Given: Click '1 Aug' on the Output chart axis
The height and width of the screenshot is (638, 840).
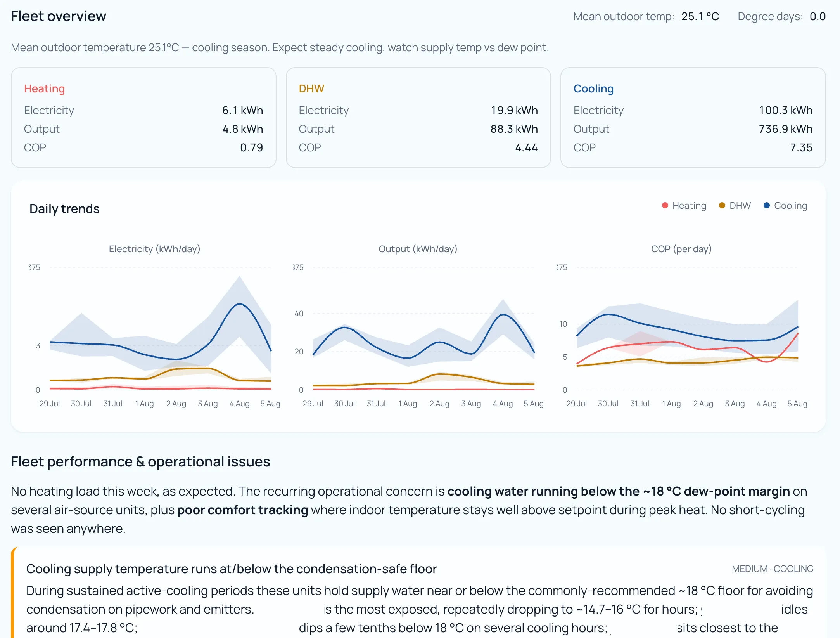Looking at the screenshot, I should pos(408,404).
